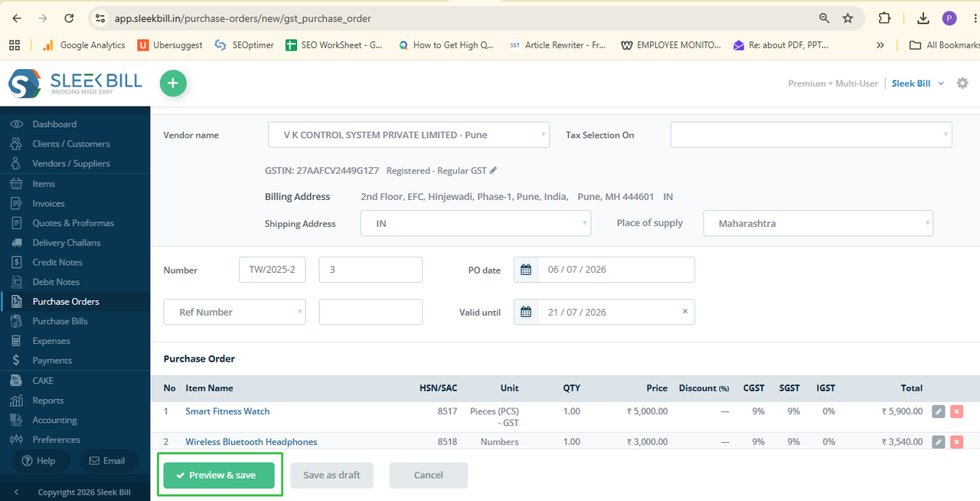Click the Email button
The image size is (980, 501).
coord(108,460)
